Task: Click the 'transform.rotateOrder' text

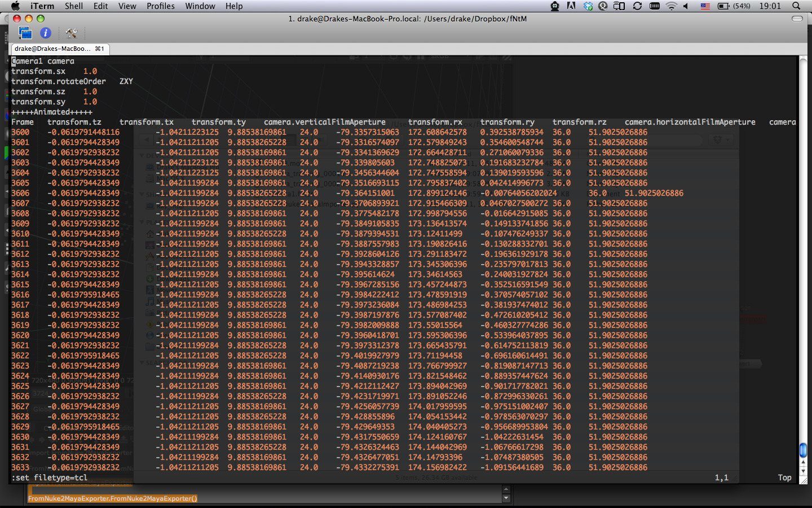Action: tap(59, 81)
